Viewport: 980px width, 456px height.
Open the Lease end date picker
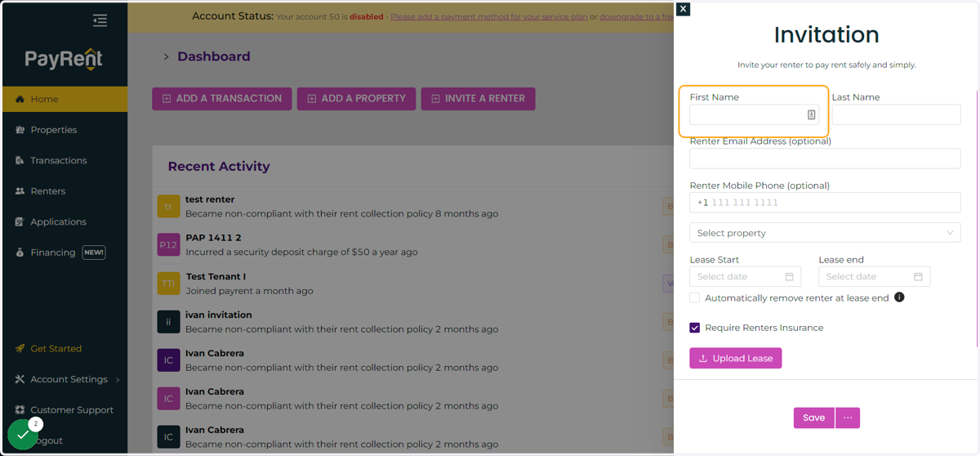click(875, 276)
